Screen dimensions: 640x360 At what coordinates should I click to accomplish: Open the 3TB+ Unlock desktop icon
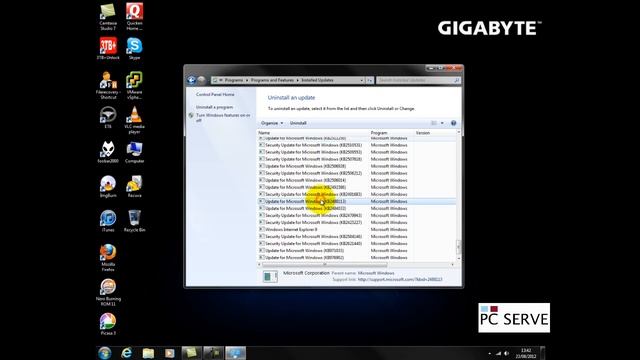point(108,49)
